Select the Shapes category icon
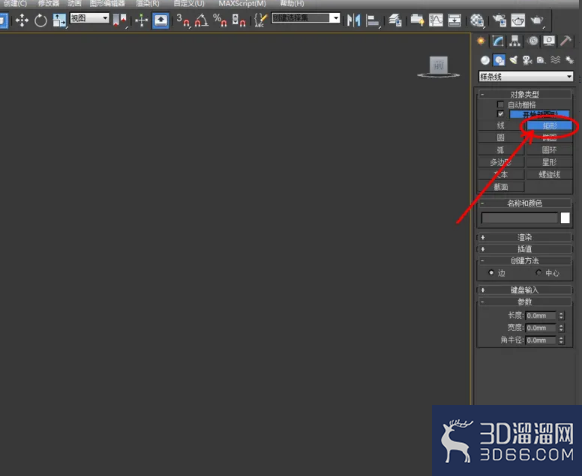The height and width of the screenshot is (476, 582). pyautogui.click(x=499, y=60)
